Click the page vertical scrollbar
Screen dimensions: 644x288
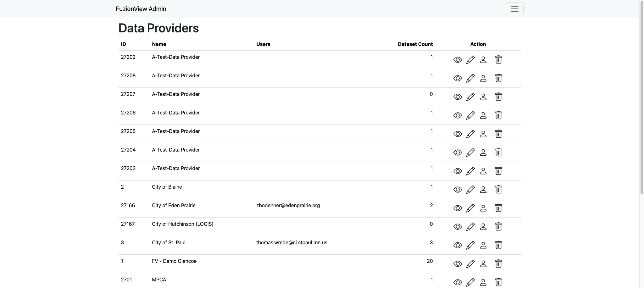[x=642, y=97]
